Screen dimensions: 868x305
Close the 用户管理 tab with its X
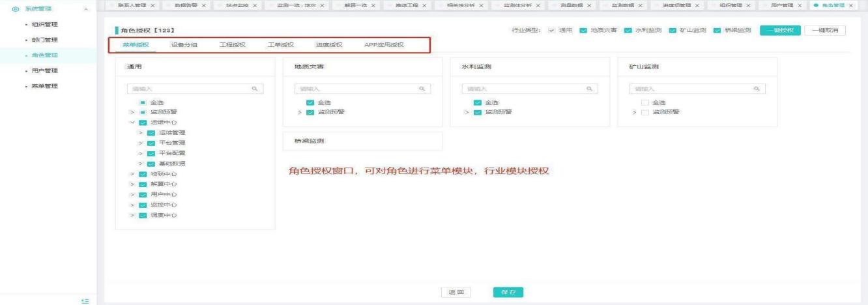(x=800, y=5)
